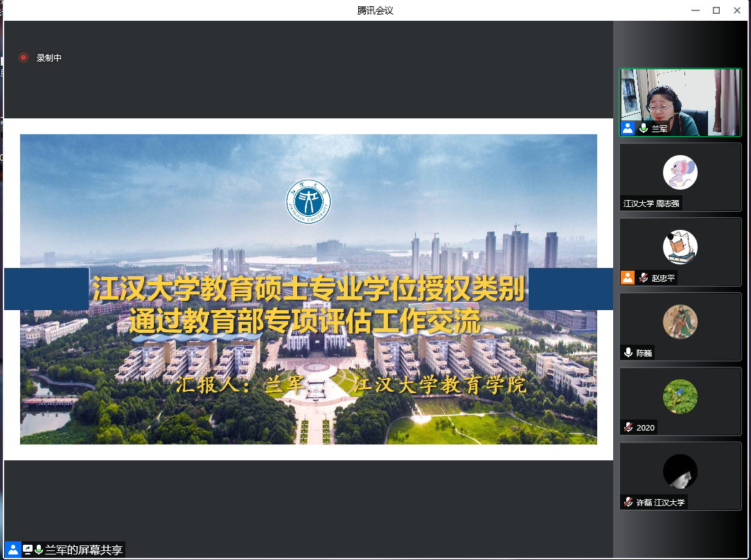Click the muted microphone icon next to 2020
Screen dimensions: 751x560
click(628, 427)
